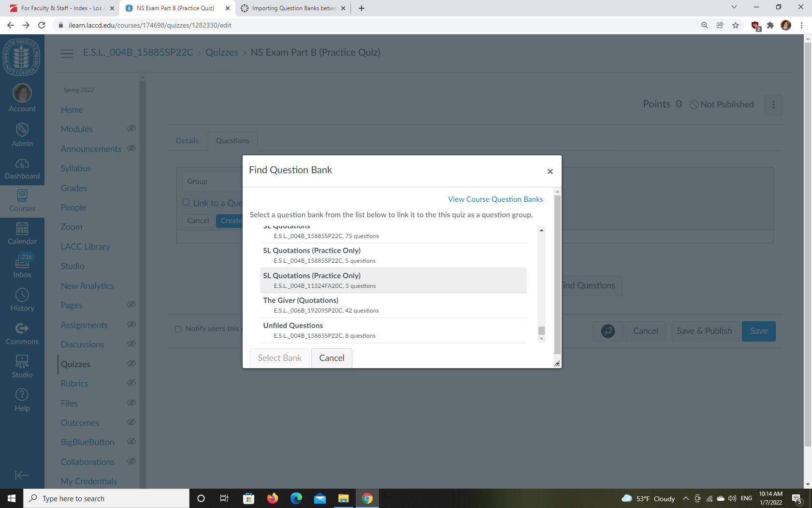The width and height of the screenshot is (812, 508).
Task: Enable the Notify users checkbox
Action: coord(178,329)
